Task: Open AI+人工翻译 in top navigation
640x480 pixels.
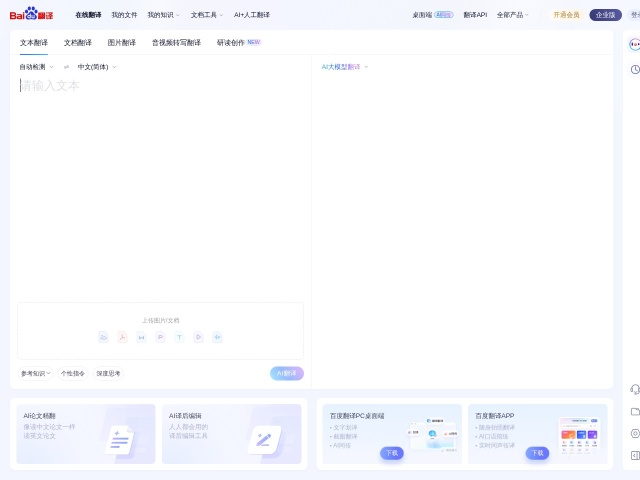Action: (251, 15)
